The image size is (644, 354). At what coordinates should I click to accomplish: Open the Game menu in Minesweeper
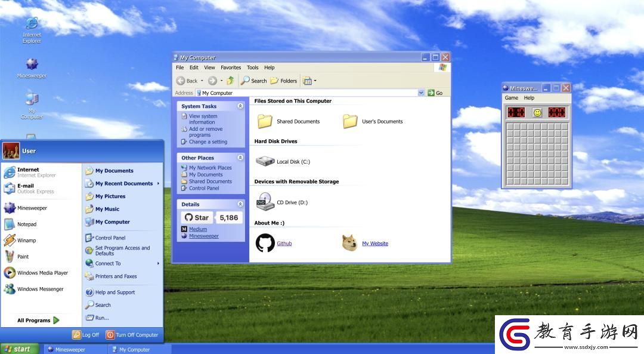[512, 98]
